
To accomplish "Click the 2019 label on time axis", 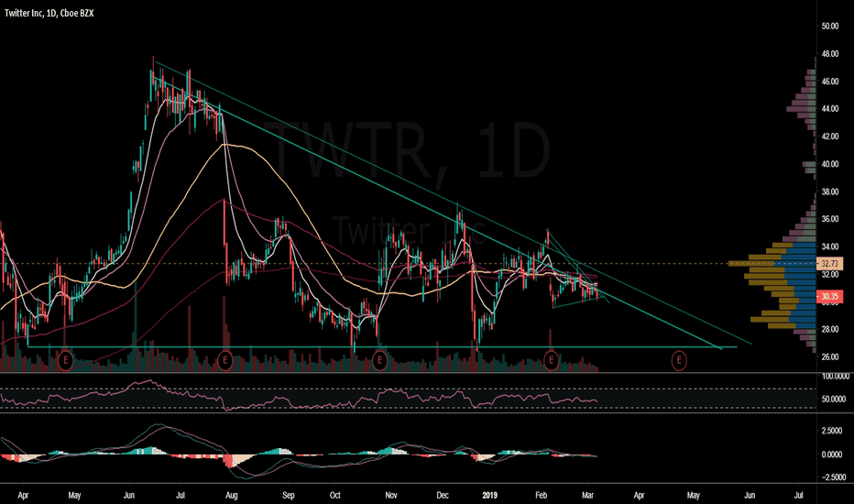I will [x=490, y=495].
